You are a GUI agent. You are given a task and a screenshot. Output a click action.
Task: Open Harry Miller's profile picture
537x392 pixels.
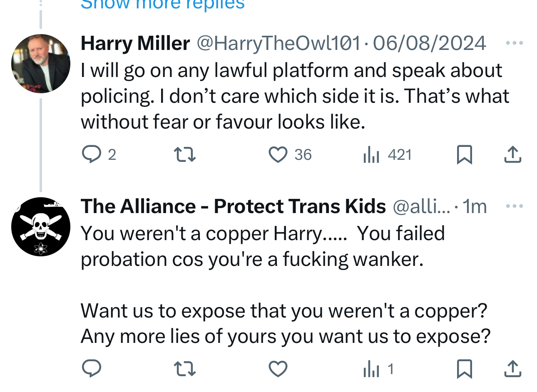click(x=41, y=64)
